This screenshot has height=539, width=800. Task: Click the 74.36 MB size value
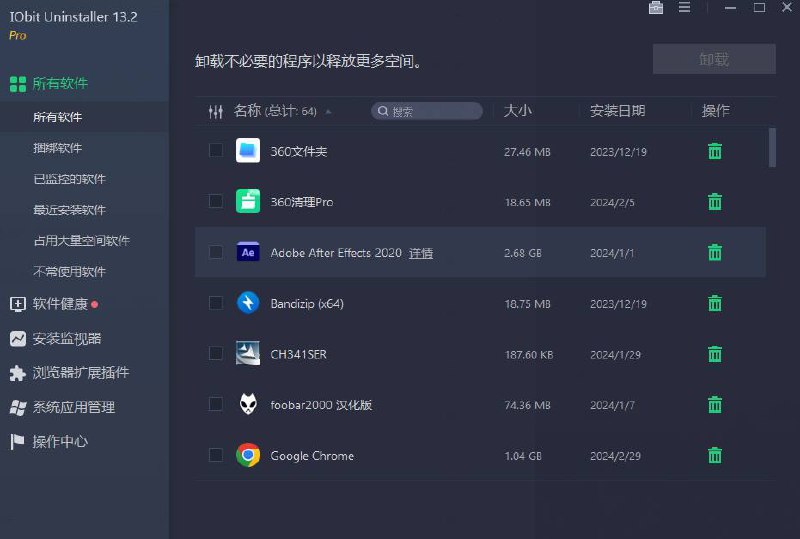click(x=528, y=405)
